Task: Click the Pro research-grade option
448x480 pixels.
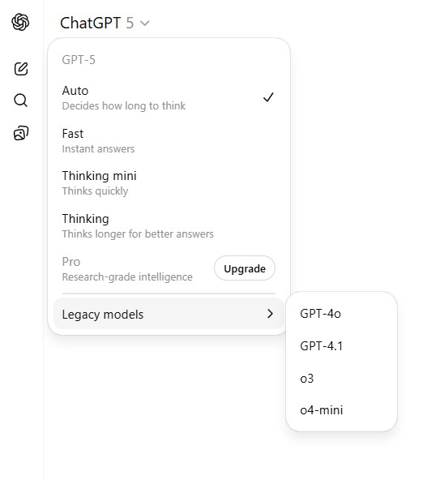Action: 127,268
